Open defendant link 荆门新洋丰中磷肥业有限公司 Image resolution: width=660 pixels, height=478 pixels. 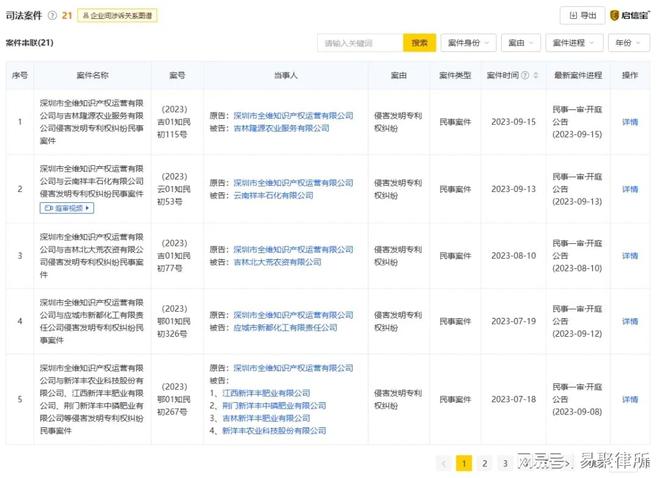(x=274, y=406)
